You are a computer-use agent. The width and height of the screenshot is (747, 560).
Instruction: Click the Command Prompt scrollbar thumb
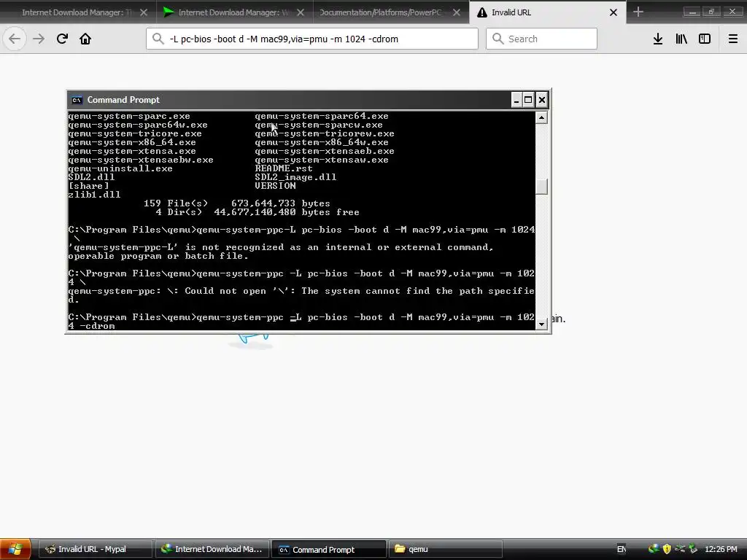pyautogui.click(x=542, y=186)
